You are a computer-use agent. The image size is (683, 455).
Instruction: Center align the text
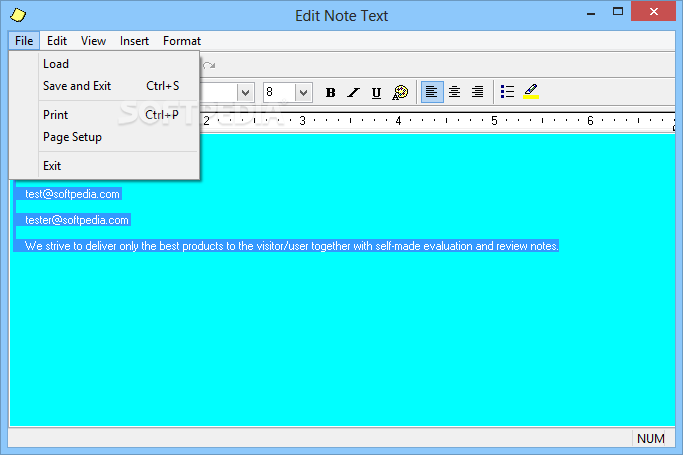pos(455,92)
